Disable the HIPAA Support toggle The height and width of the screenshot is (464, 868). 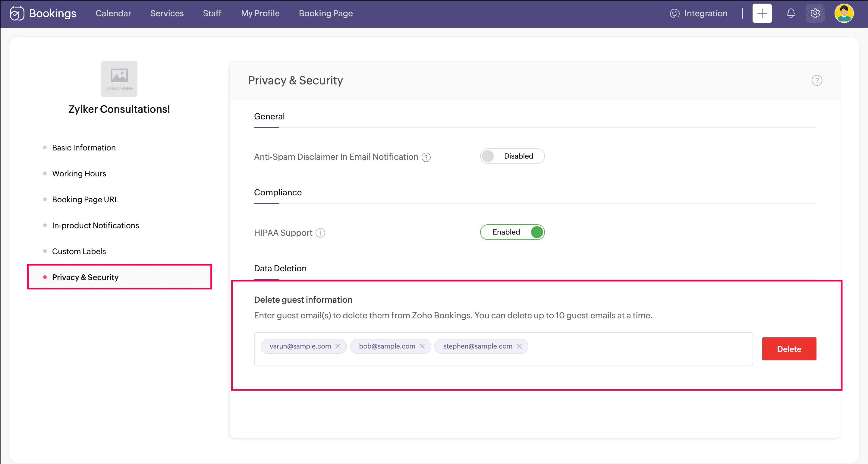click(x=512, y=232)
